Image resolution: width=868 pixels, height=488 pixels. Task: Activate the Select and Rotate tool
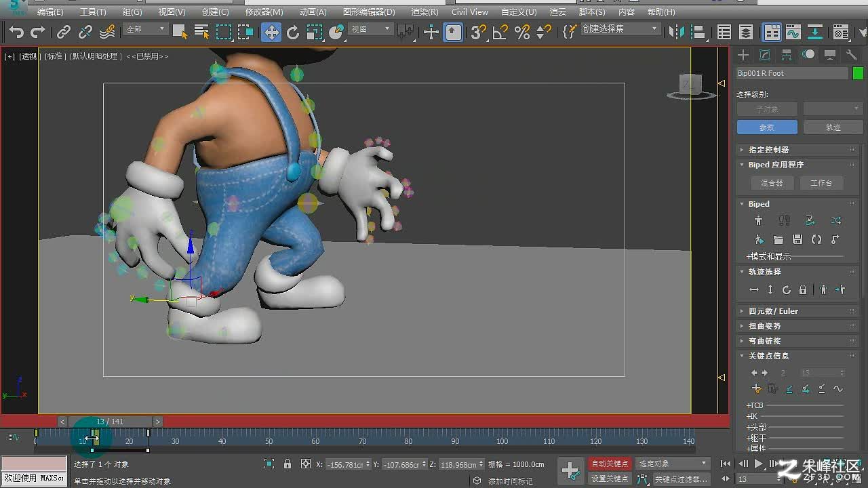293,32
